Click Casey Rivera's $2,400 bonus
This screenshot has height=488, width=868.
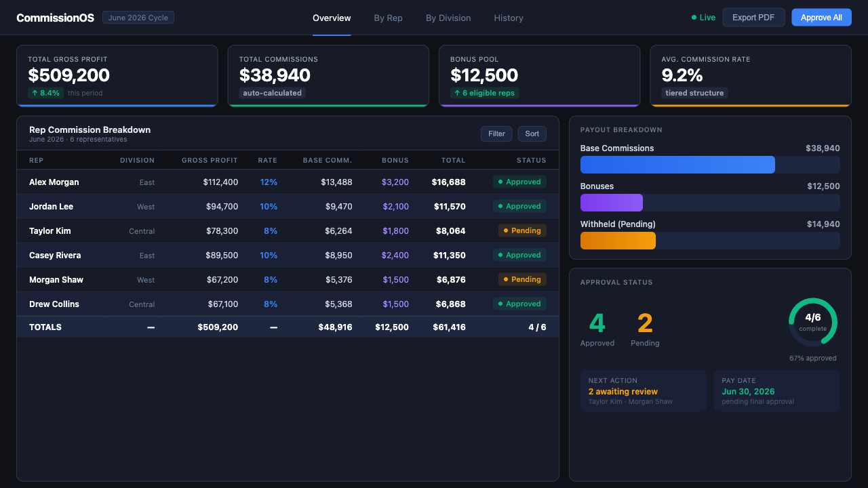[x=395, y=255]
